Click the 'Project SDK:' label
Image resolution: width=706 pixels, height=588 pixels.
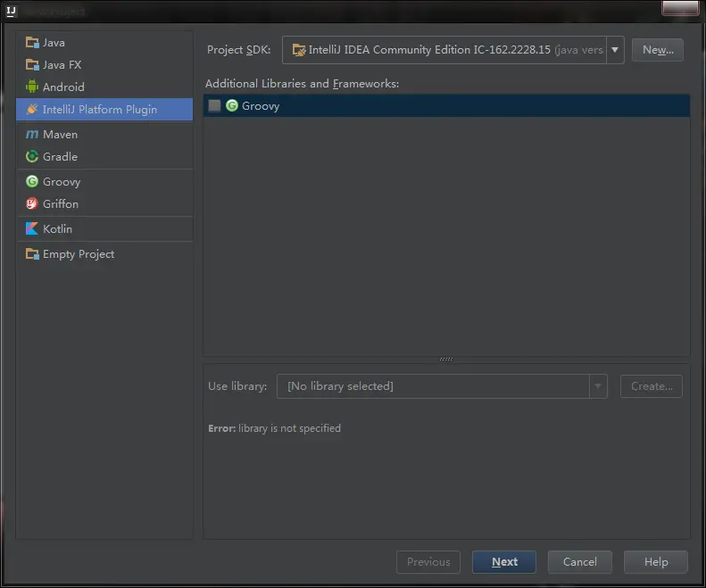click(x=238, y=50)
